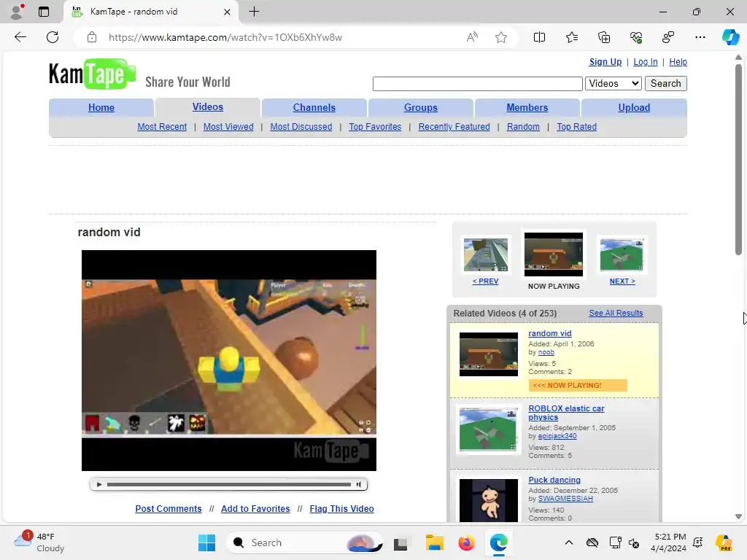Add this page to favorites star
This screenshot has height=560, width=747.
[x=500, y=37]
